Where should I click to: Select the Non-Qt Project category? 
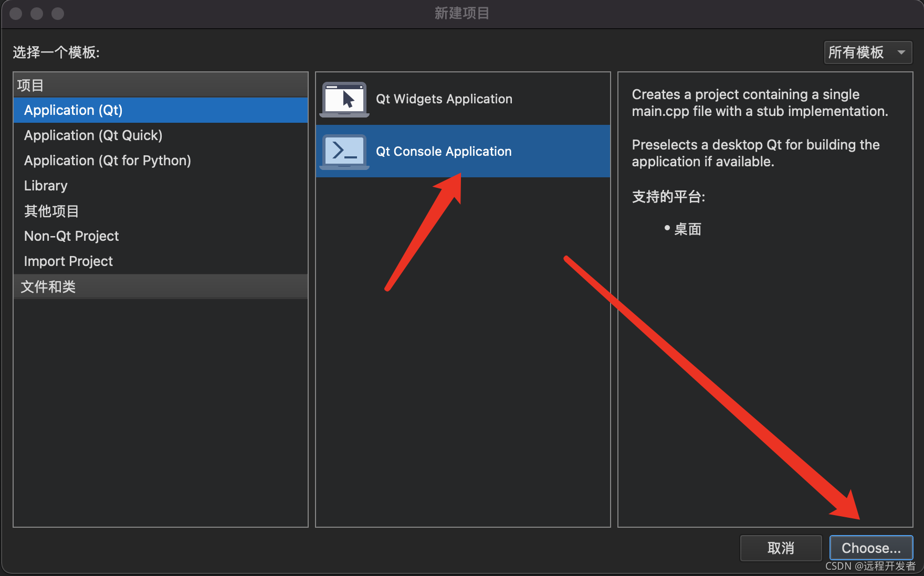pyautogui.click(x=161, y=236)
